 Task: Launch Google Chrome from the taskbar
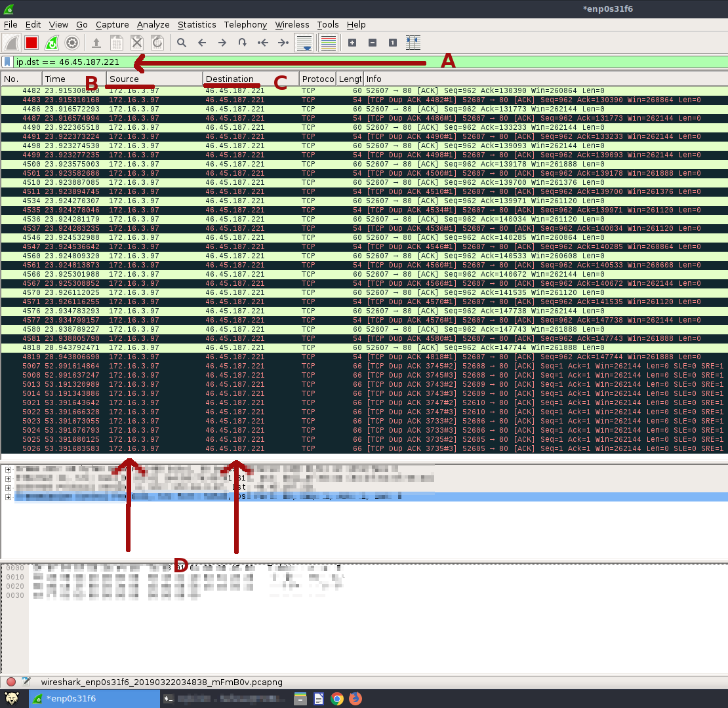click(337, 698)
